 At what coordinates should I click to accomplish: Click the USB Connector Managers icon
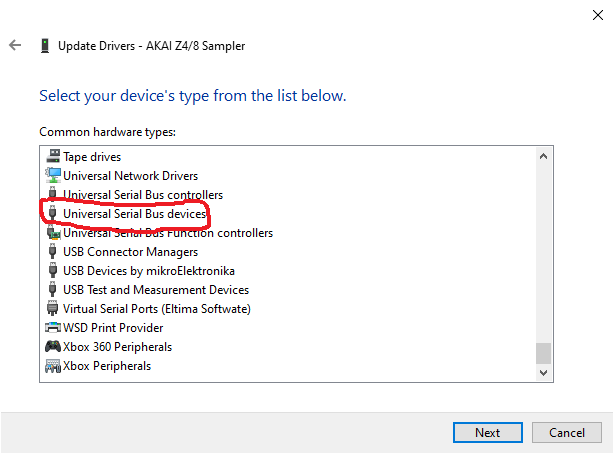pyautogui.click(x=52, y=251)
